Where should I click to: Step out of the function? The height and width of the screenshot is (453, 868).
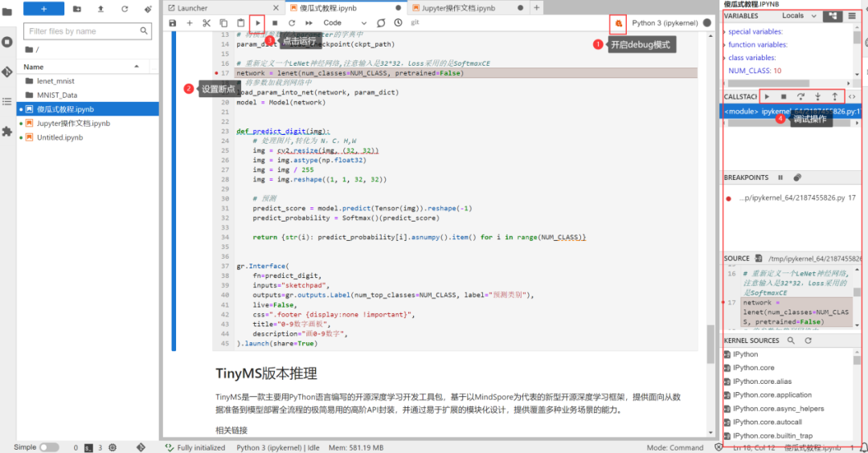coord(835,97)
